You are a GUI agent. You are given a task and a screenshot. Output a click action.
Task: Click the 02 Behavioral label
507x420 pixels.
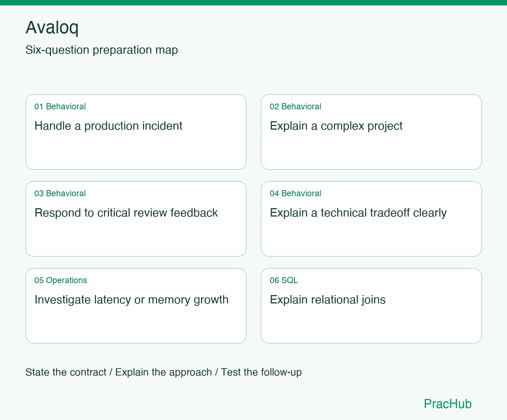296,106
